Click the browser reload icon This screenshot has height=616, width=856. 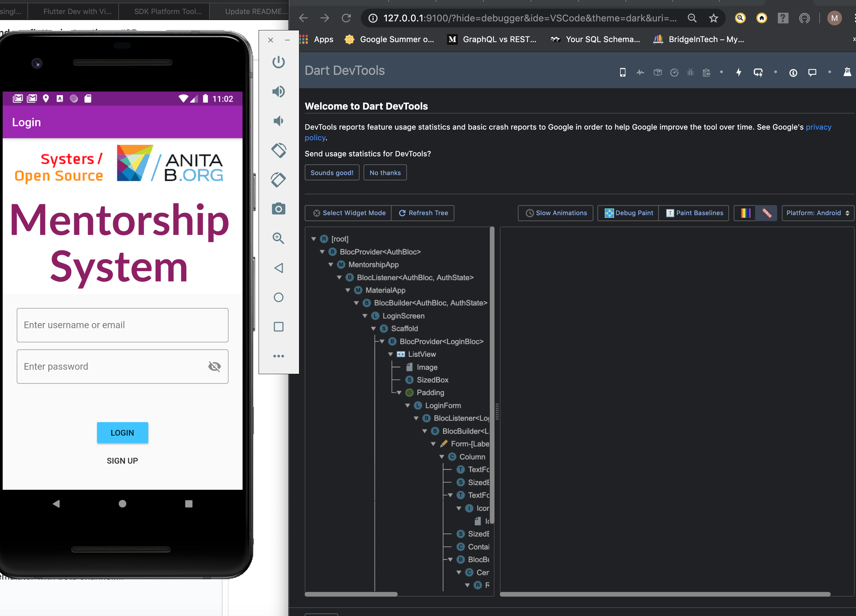346,18
